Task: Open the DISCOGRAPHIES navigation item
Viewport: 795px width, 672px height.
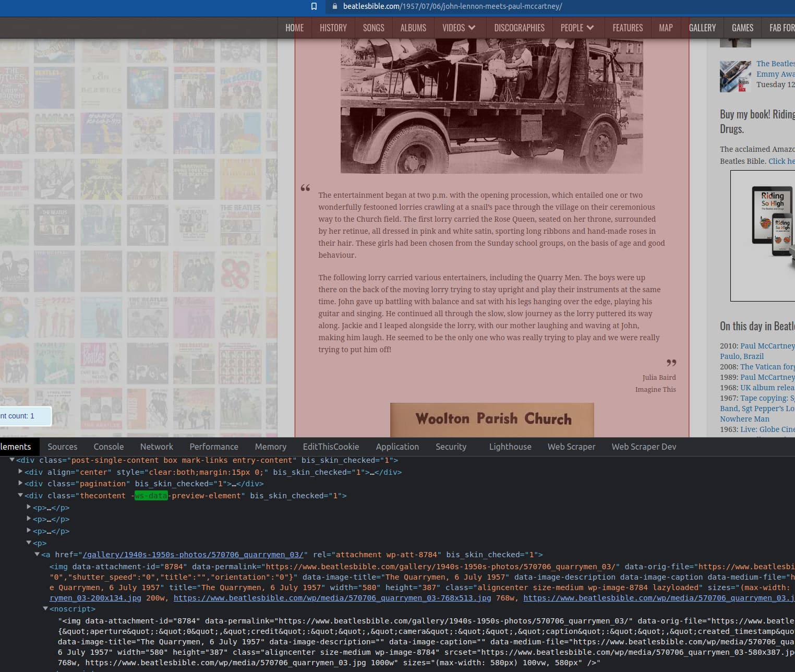Action: (x=519, y=28)
